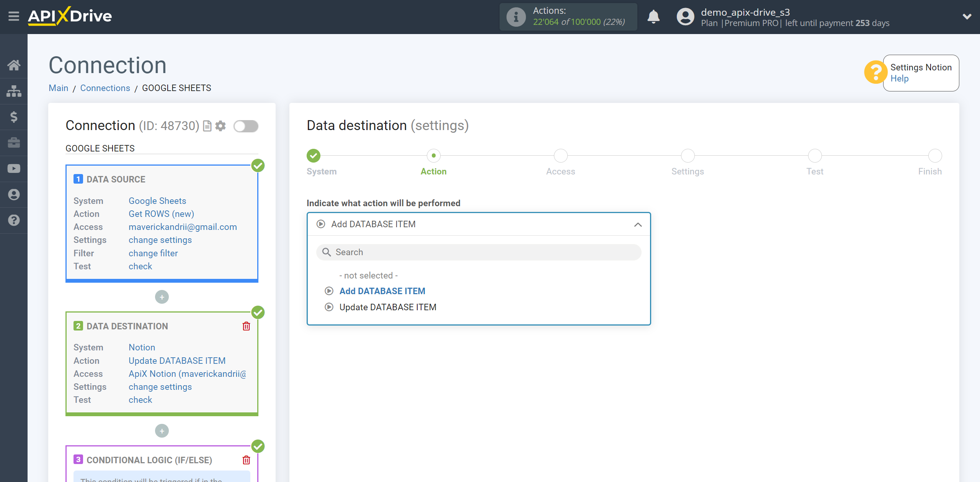The height and width of the screenshot is (482, 980).
Task: Go to Connections breadcrumb
Action: [x=105, y=88]
